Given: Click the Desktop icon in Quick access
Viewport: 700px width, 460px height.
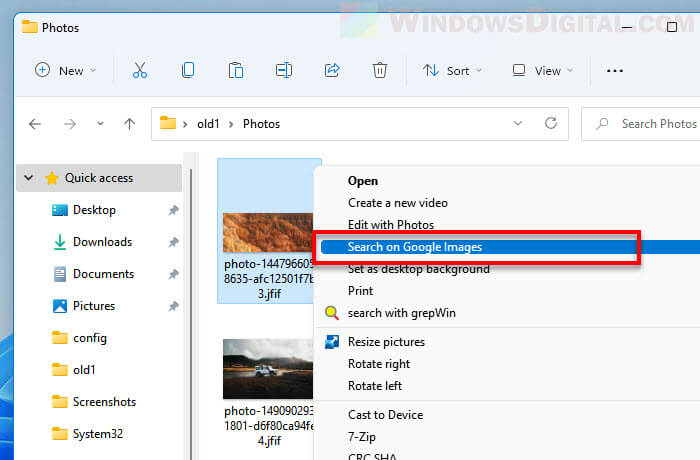Looking at the screenshot, I should [60, 210].
